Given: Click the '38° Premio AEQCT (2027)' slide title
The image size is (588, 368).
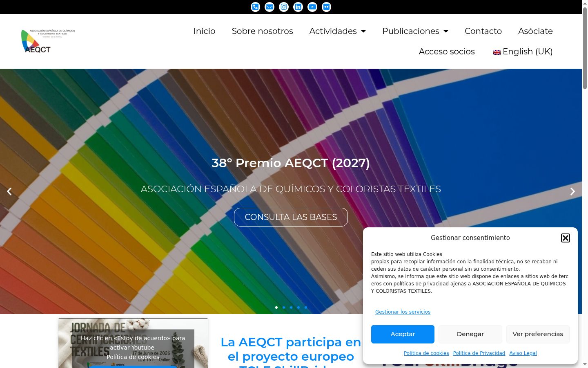Looking at the screenshot, I should point(291,163).
